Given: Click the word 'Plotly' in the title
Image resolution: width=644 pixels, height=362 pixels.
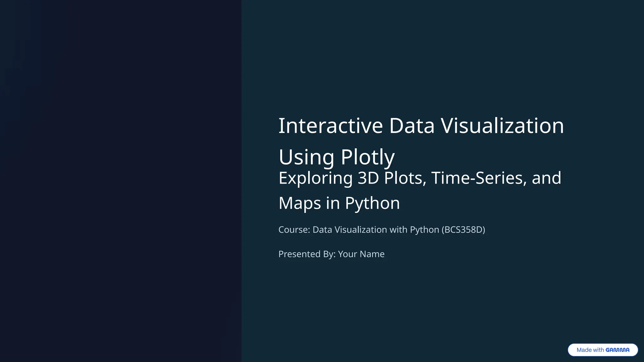Looking at the screenshot, I should pos(367,157).
